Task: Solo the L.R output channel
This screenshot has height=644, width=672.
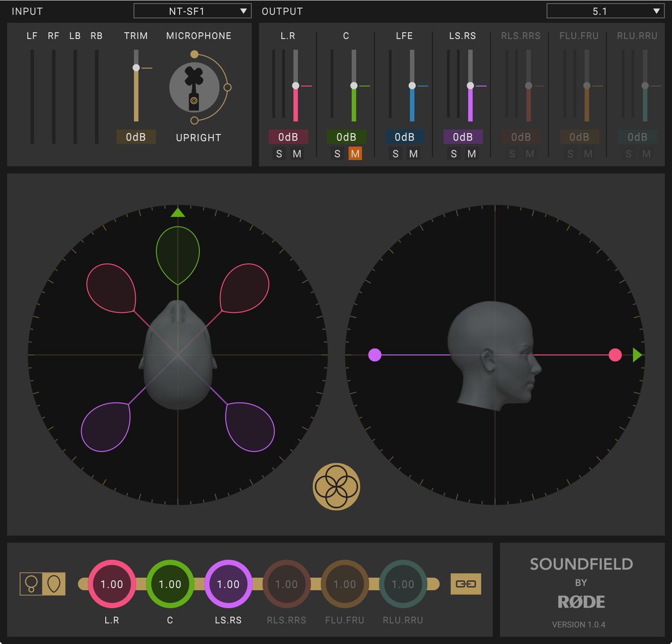Action: pos(279,154)
